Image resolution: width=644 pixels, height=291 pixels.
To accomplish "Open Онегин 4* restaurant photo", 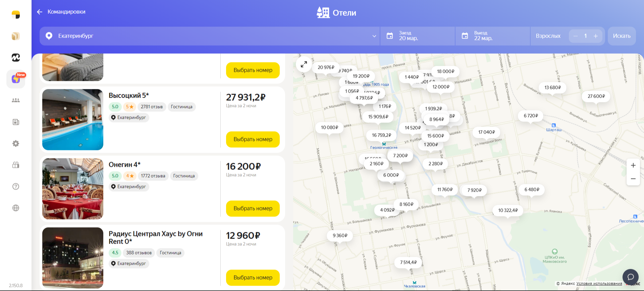I will tap(73, 189).
